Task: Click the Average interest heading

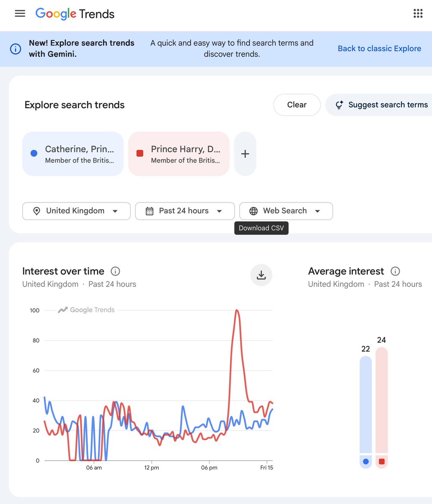Action: point(346,271)
